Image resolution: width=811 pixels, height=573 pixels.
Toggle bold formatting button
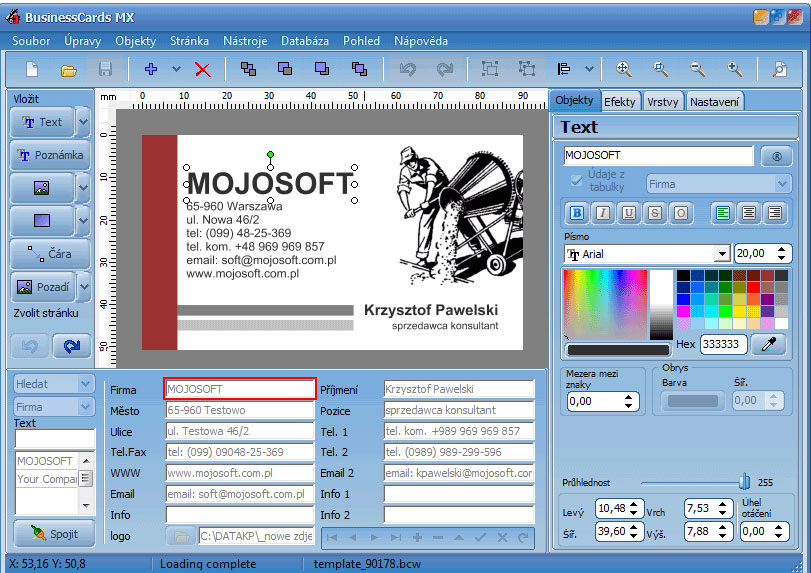577,213
